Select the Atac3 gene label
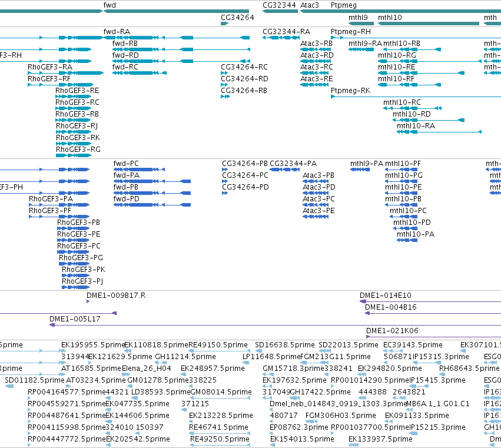501x448 pixels. (x=310, y=5)
